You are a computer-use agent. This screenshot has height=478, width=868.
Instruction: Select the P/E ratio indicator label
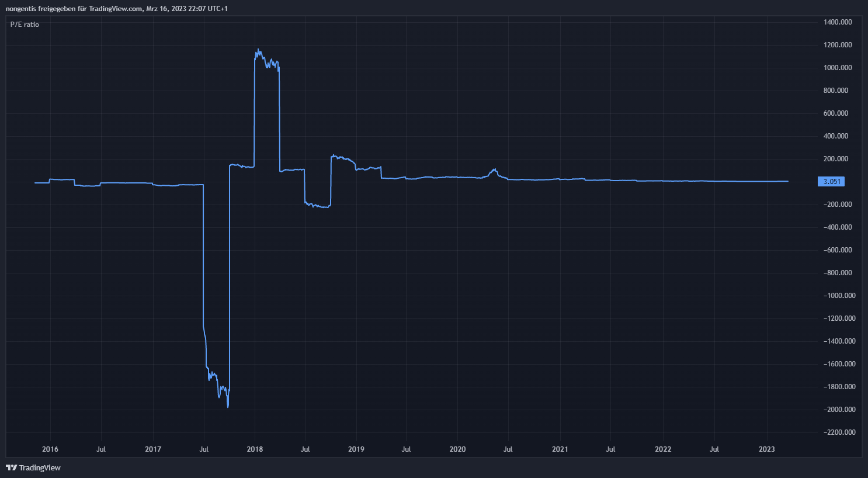[25, 25]
